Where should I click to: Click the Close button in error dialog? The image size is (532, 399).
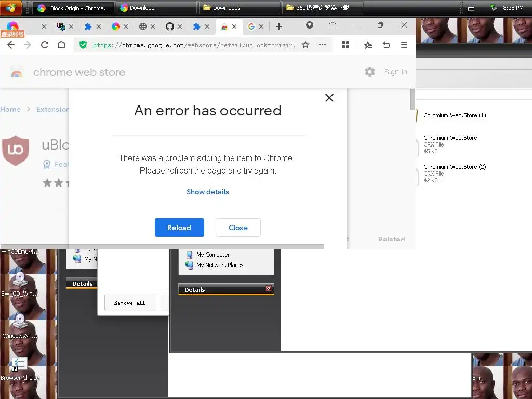[x=238, y=228]
